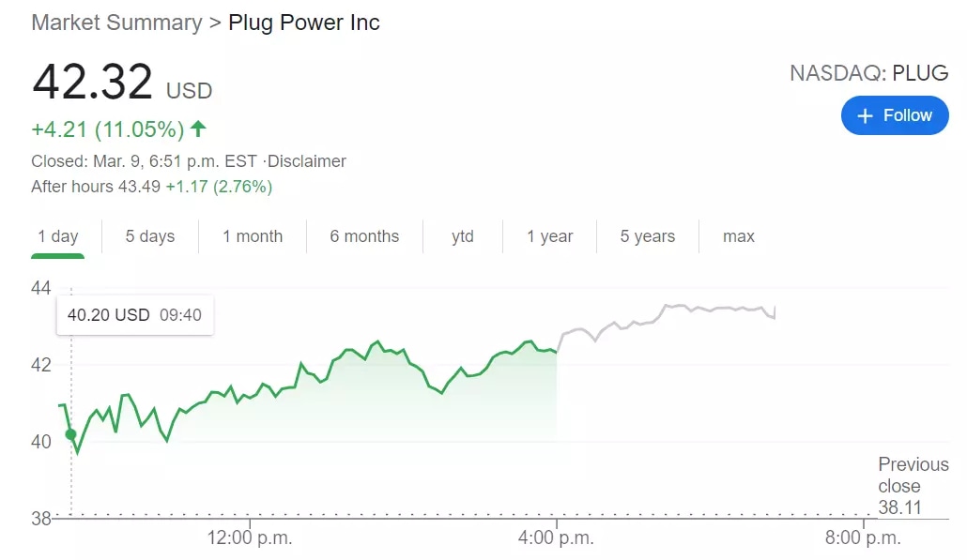967x560 pixels.
Task: Click the 42.32 stock price
Action: click(92, 83)
